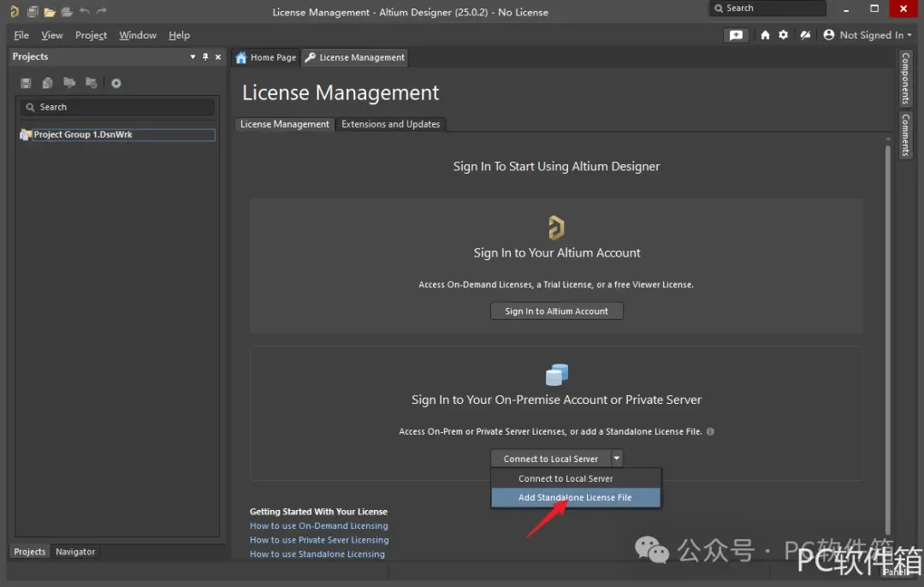The image size is (924, 587).
Task: Click the open project folder icon in Projects panel
Action: [69, 82]
